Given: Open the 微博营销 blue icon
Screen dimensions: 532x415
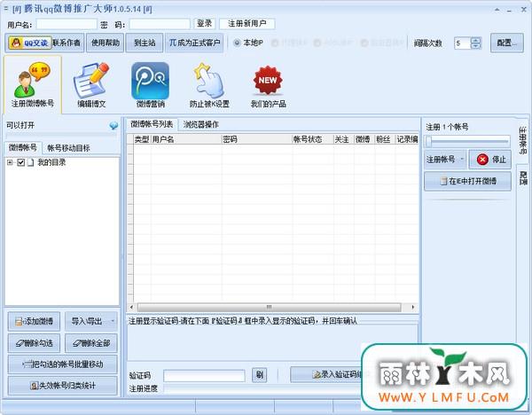Looking at the screenshot, I should pyautogui.click(x=151, y=85).
